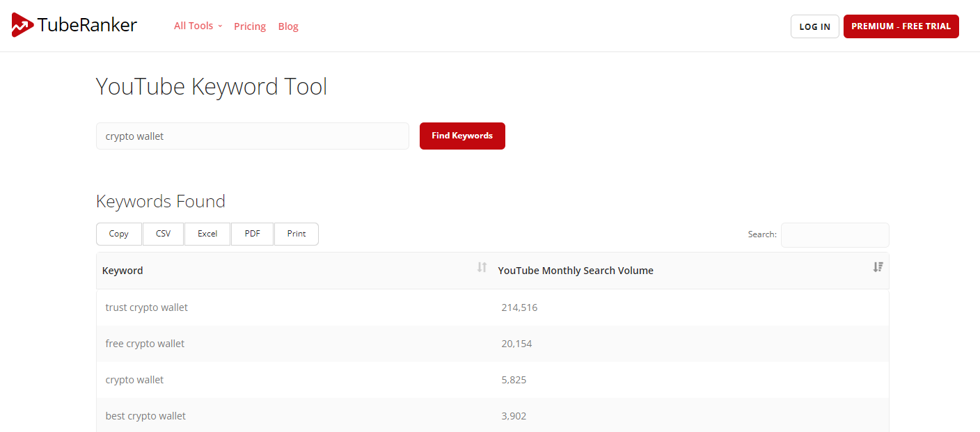This screenshot has height=432, width=980.
Task: Click the YouTube Keyword Tool heading
Action: 212,87
